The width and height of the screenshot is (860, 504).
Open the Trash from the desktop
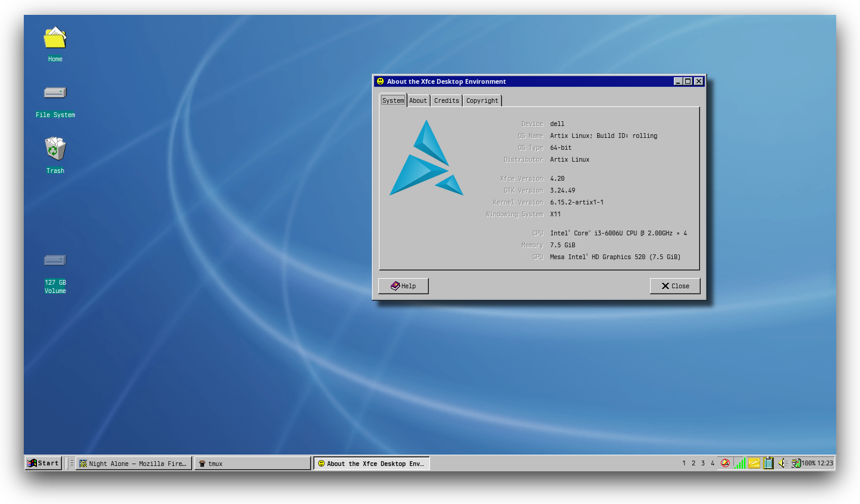point(55,149)
